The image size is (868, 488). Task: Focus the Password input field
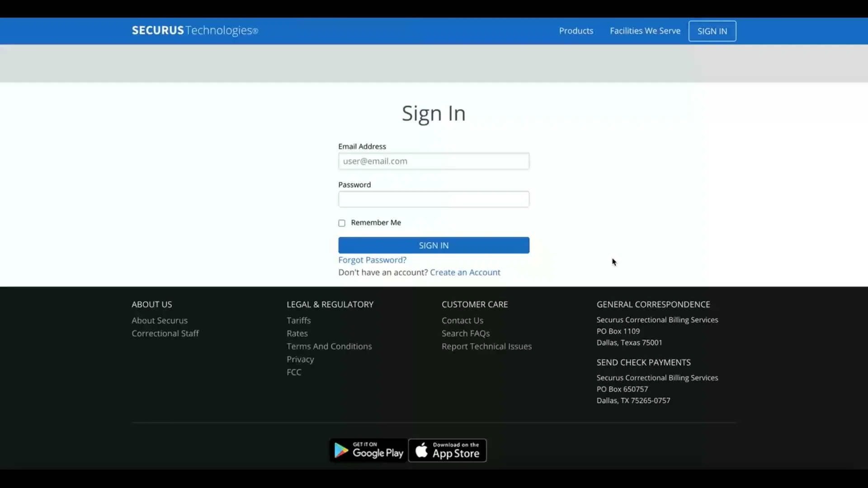coord(434,199)
